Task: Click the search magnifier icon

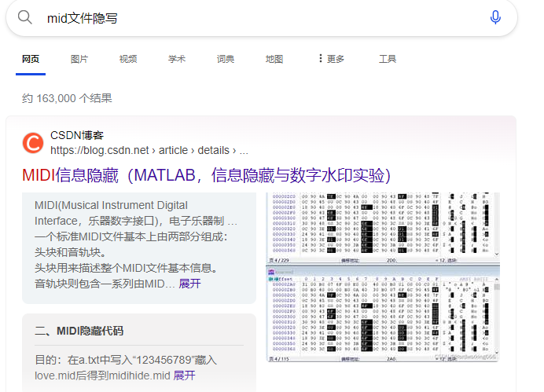Action: click(x=25, y=17)
